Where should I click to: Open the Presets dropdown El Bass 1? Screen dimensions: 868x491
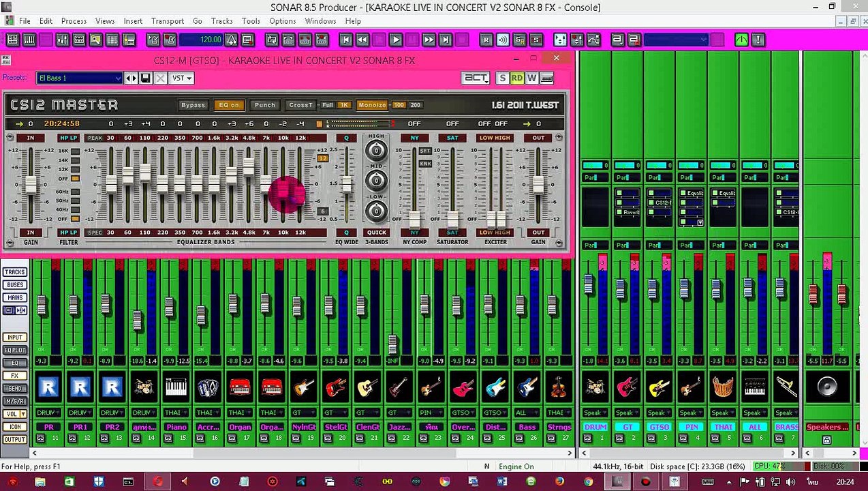pyautogui.click(x=80, y=78)
